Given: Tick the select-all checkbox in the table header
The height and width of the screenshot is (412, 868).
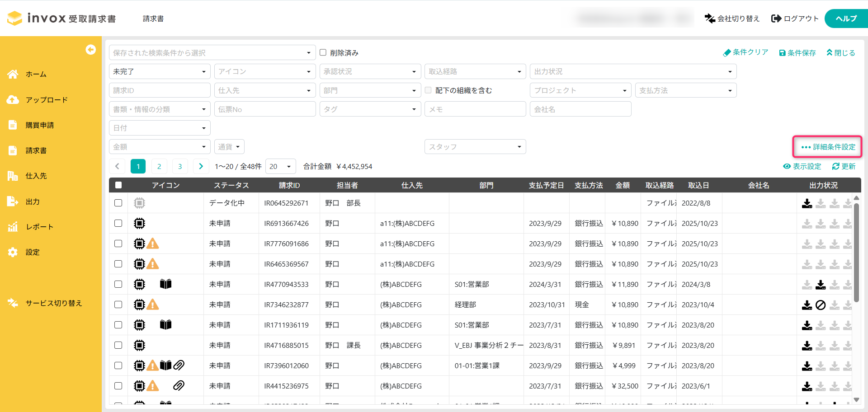Looking at the screenshot, I should click(118, 185).
